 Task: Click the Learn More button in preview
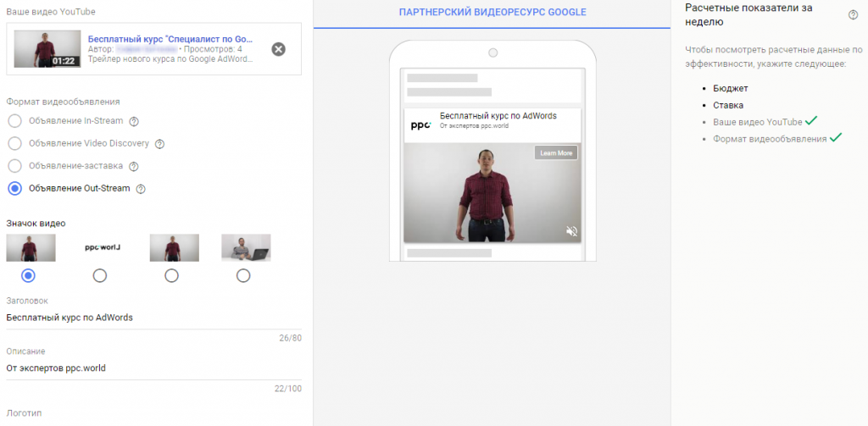click(556, 152)
